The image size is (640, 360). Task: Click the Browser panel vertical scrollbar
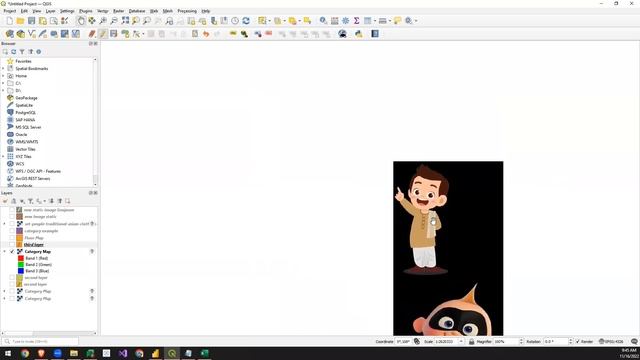click(95, 122)
